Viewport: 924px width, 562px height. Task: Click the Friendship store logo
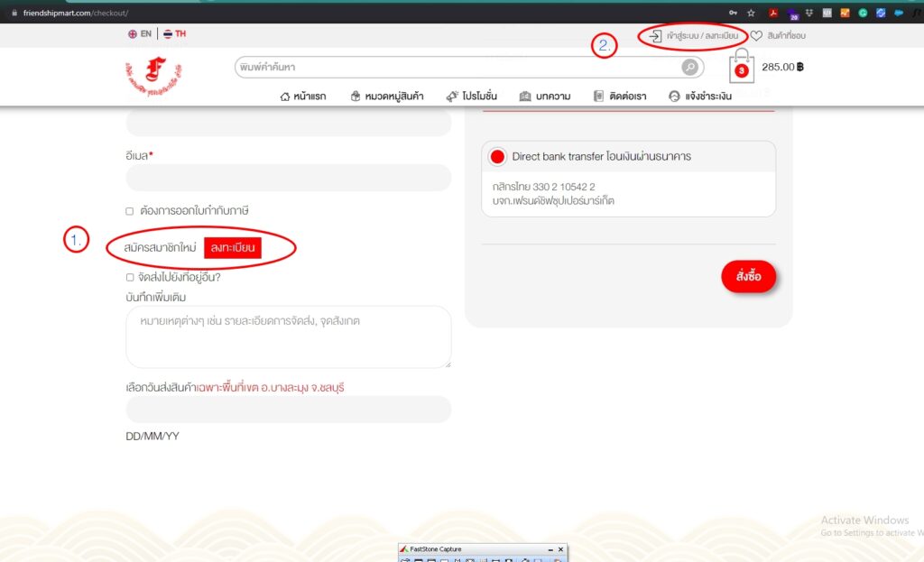pos(152,78)
